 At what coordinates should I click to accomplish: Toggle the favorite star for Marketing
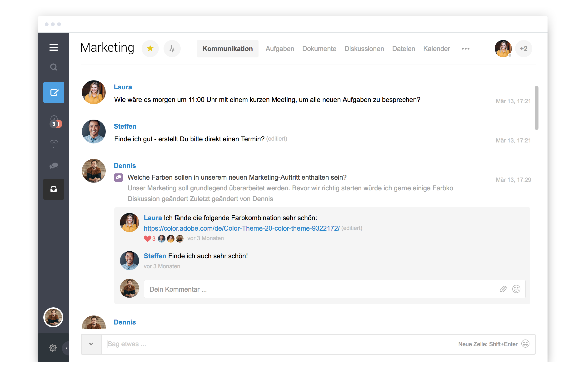(x=150, y=49)
